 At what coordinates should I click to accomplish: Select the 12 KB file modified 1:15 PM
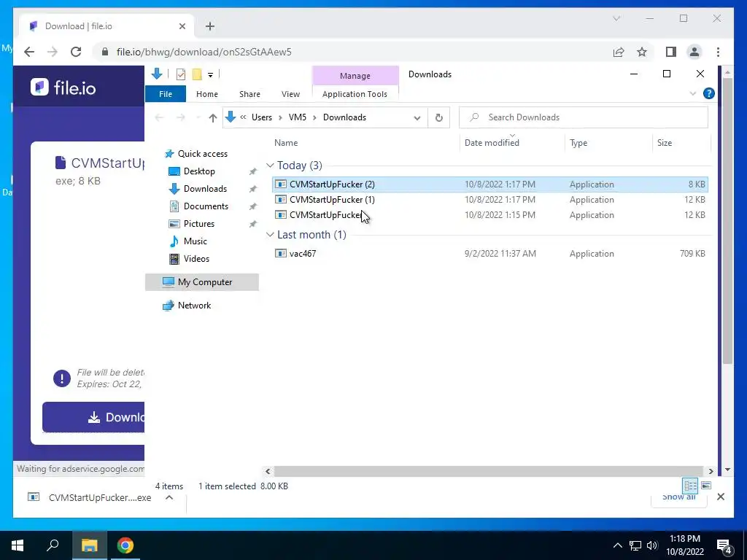[489, 215]
